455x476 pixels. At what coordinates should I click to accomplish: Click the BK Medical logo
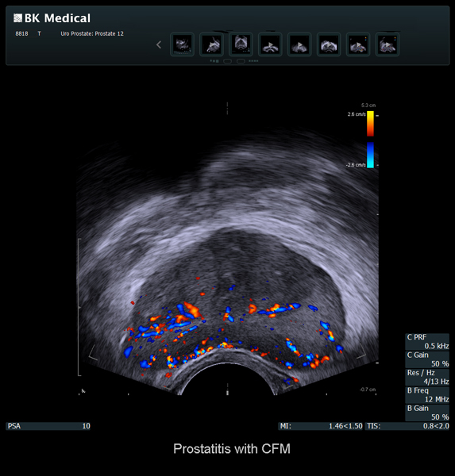click(x=52, y=18)
